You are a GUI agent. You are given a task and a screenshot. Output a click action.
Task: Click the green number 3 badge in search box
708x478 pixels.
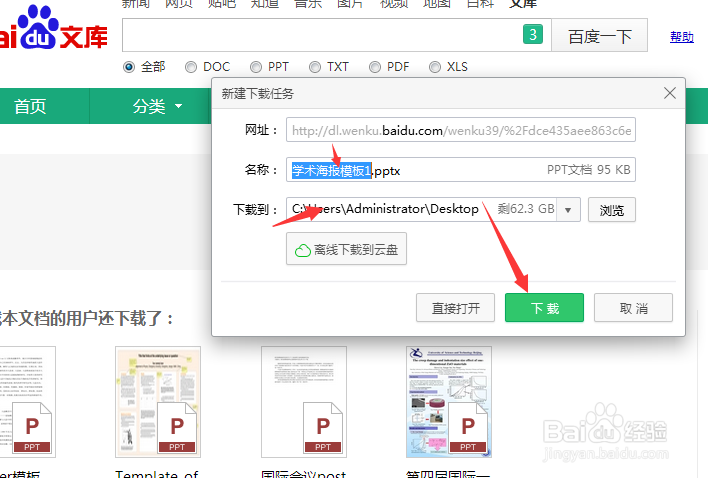pos(533,34)
